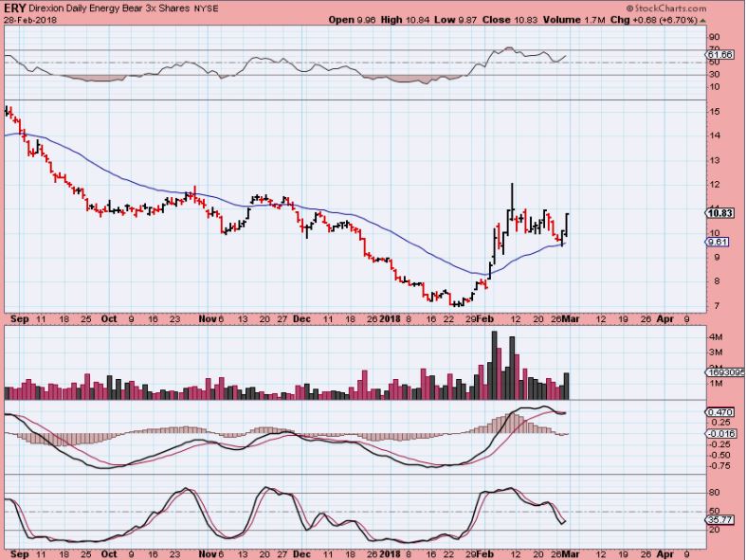Click the Mar label under the price panel
Viewport: 746px width, 560px height.
571,319
